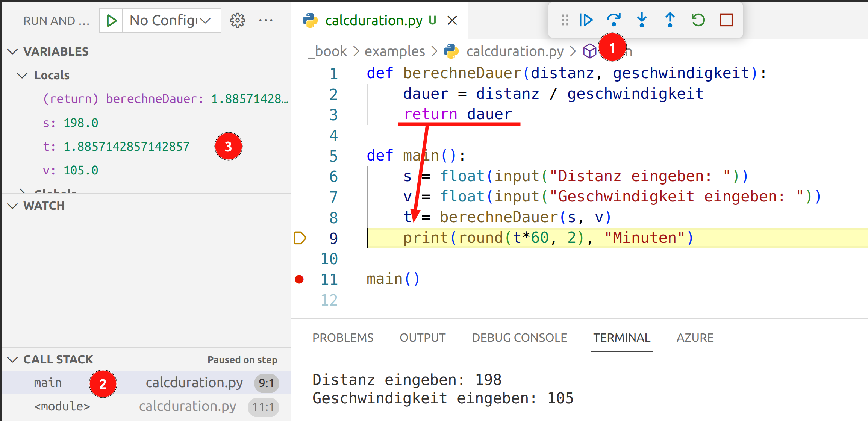
Task: Collapse the CALL STACK section
Action: tap(13, 360)
